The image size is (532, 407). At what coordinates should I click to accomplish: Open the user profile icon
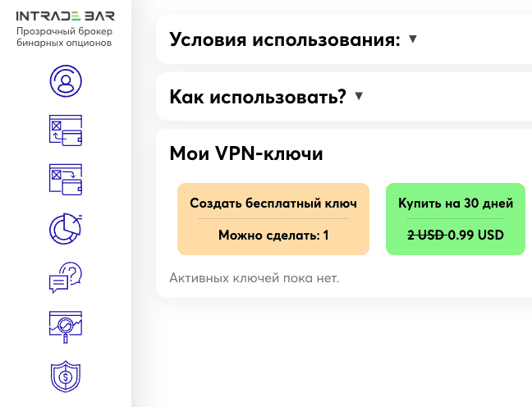pyautogui.click(x=66, y=80)
